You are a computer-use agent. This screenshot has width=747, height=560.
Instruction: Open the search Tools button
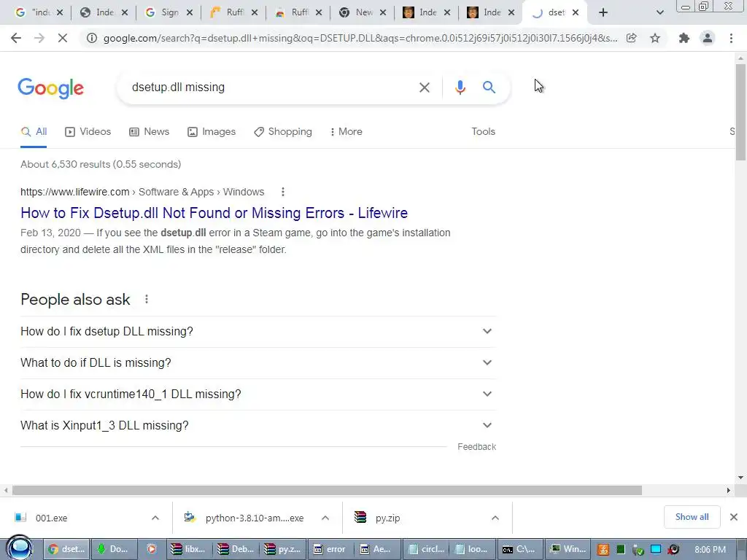pos(483,132)
